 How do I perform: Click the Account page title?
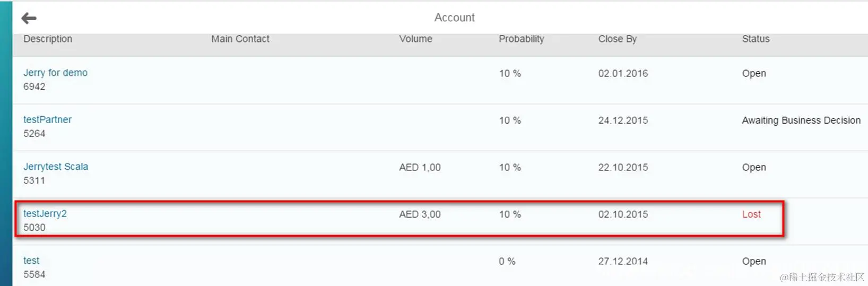pos(455,18)
